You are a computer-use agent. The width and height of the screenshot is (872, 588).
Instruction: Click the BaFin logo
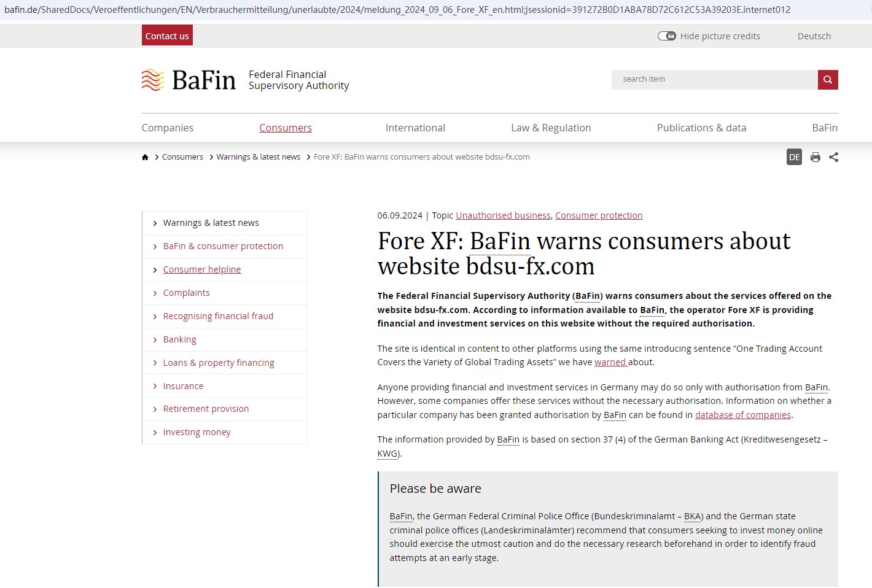(189, 80)
